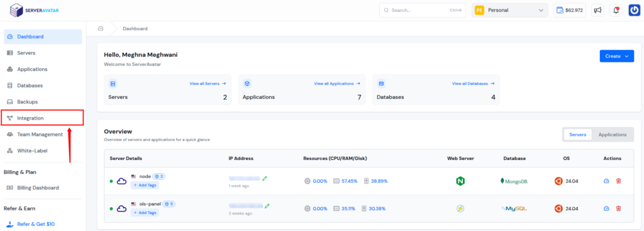The image size is (644, 231).
Task: Click the MongoDB logo
Action: (514, 181)
